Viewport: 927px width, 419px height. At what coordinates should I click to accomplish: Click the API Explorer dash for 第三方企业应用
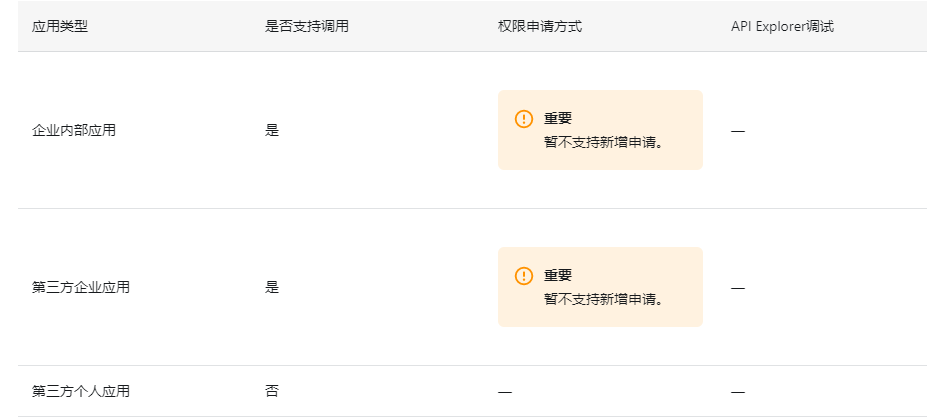[x=738, y=288]
